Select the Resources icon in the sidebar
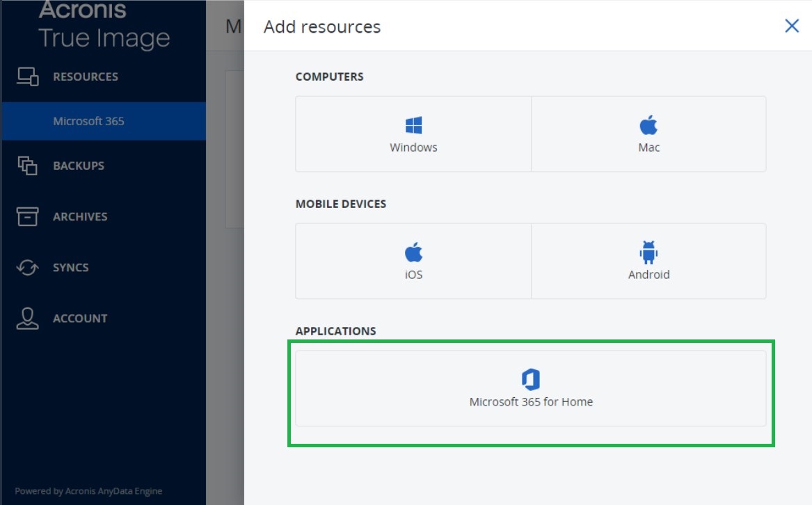Image resolution: width=812 pixels, height=505 pixels. coord(28,77)
